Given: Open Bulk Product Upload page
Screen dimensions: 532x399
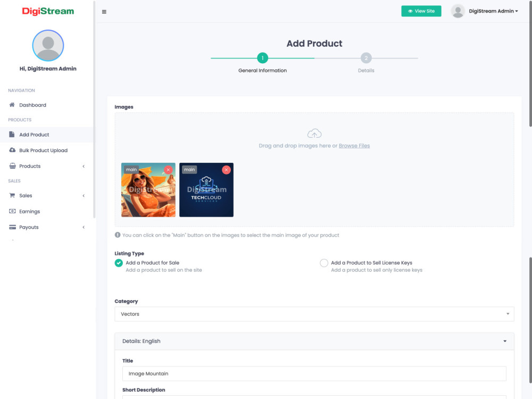Looking at the screenshot, I should point(44,151).
